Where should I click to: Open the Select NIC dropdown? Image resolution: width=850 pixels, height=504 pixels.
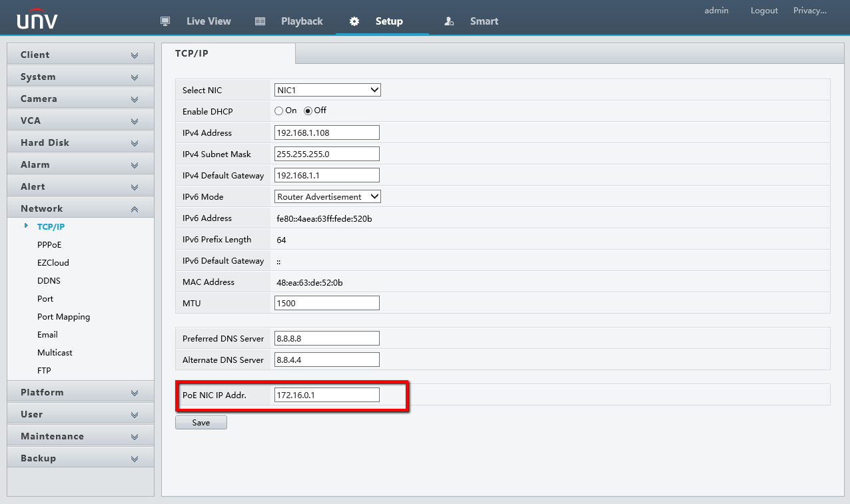click(327, 90)
